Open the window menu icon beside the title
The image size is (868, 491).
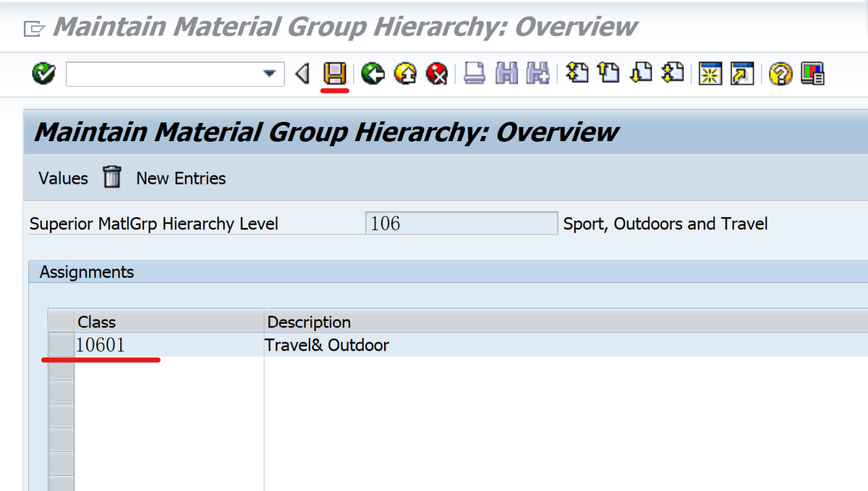pyautogui.click(x=33, y=28)
